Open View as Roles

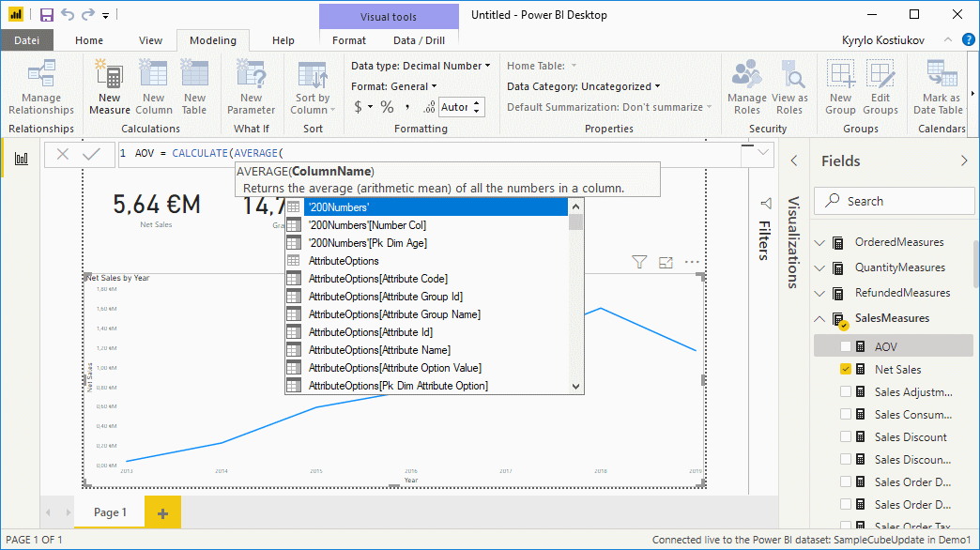pyautogui.click(x=789, y=87)
